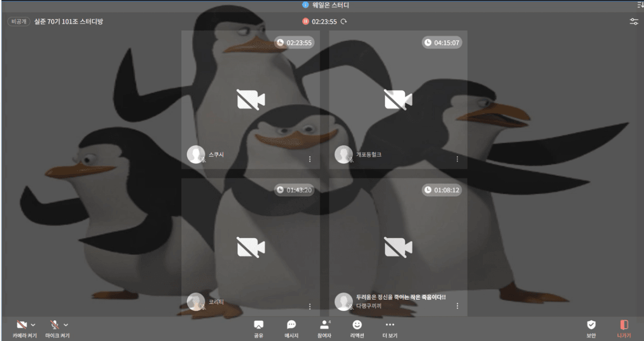The width and height of the screenshot is (644, 341).
Task: Click the 04:15:07 study timer badge
Action: coord(442,43)
